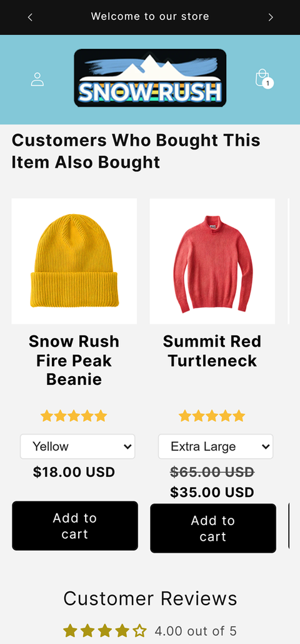
Task: Click the cart item count badge
Action: (x=268, y=83)
